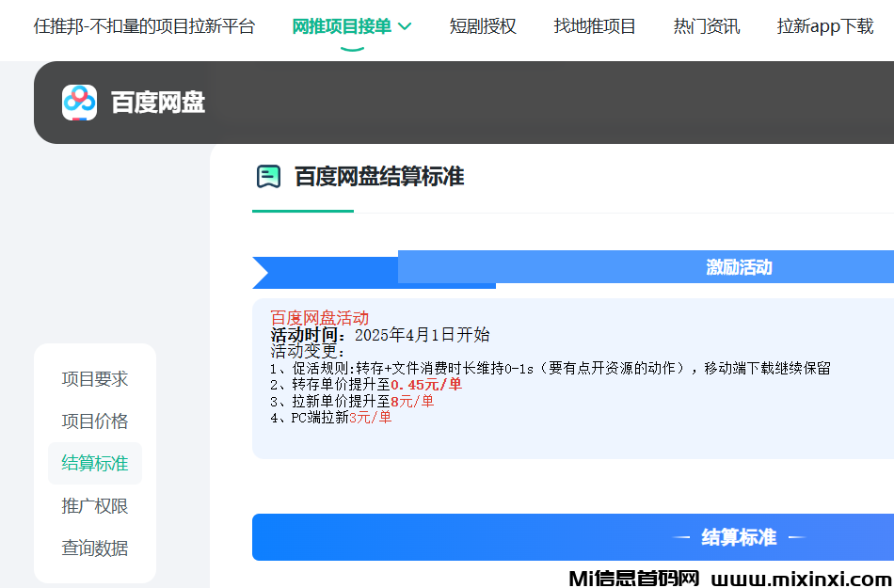Click the 百度网盘 title in the dark header
The image size is (894, 588).
coord(158,103)
